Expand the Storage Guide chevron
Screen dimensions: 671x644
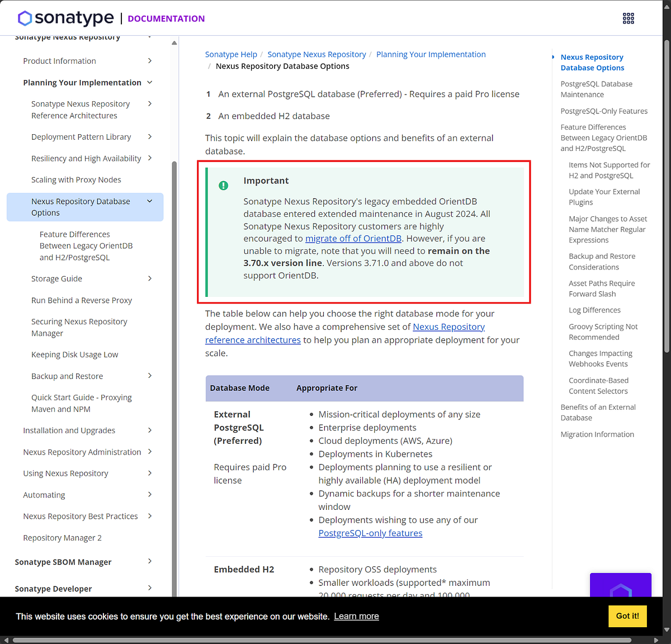click(150, 278)
